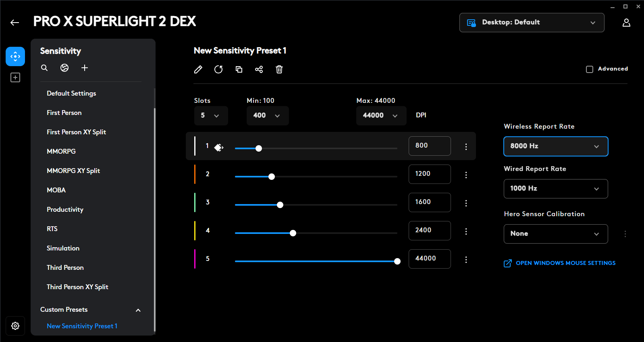Select New Sensitivity Preset 1 in list
644x342 pixels.
(x=82, y=326)
